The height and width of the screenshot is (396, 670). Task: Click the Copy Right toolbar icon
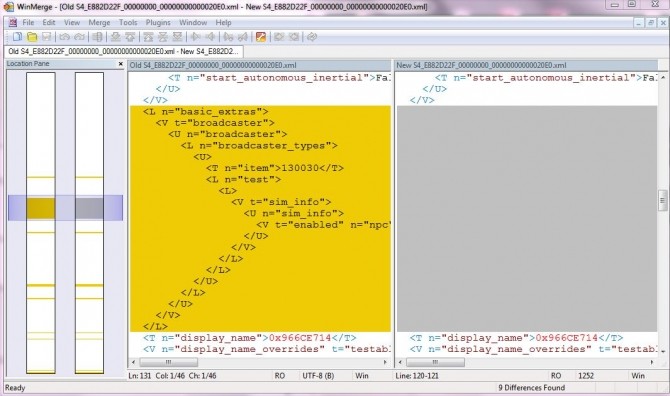coord(196,37)
